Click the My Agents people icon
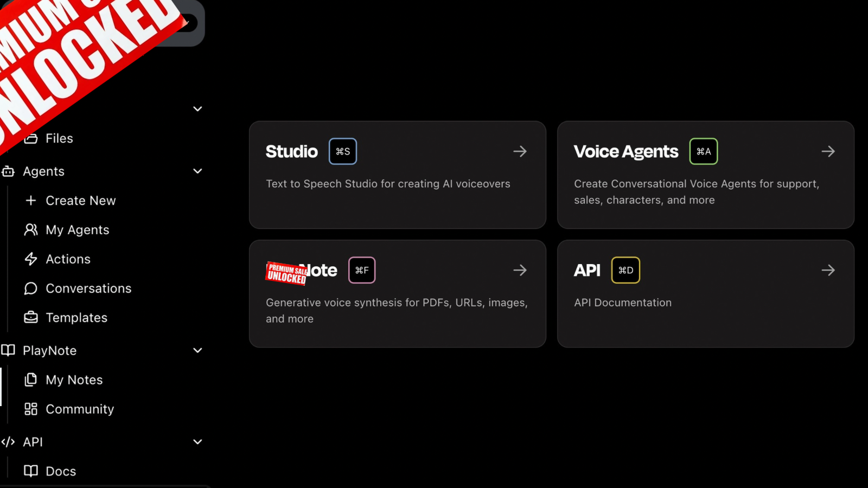 coord(31,230)
